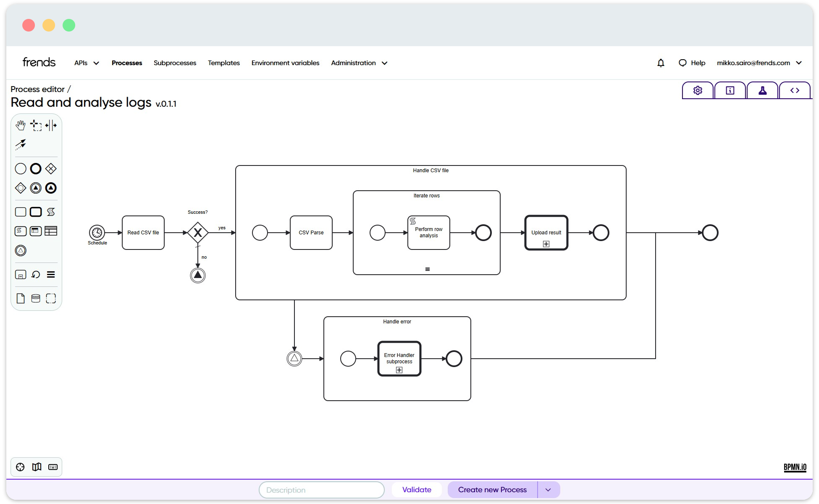Image resolution: width=819 pixels, height=504 pixels.
Task: Activate the global connect tool
Action: 21,144
